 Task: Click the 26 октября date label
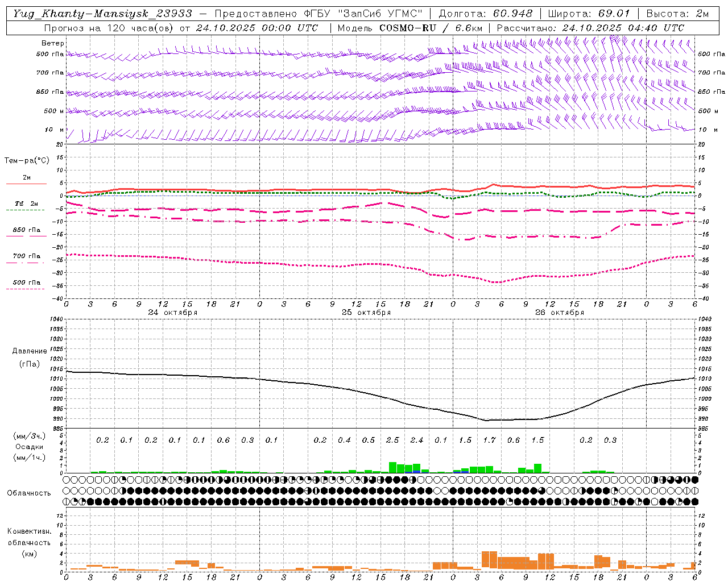(559, 313)
